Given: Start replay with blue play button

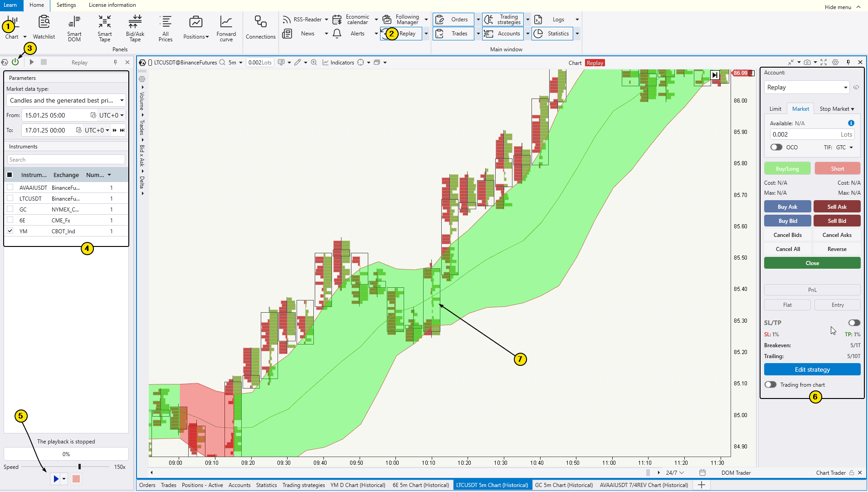Looking at the screenshot, I should click(56, 479).
